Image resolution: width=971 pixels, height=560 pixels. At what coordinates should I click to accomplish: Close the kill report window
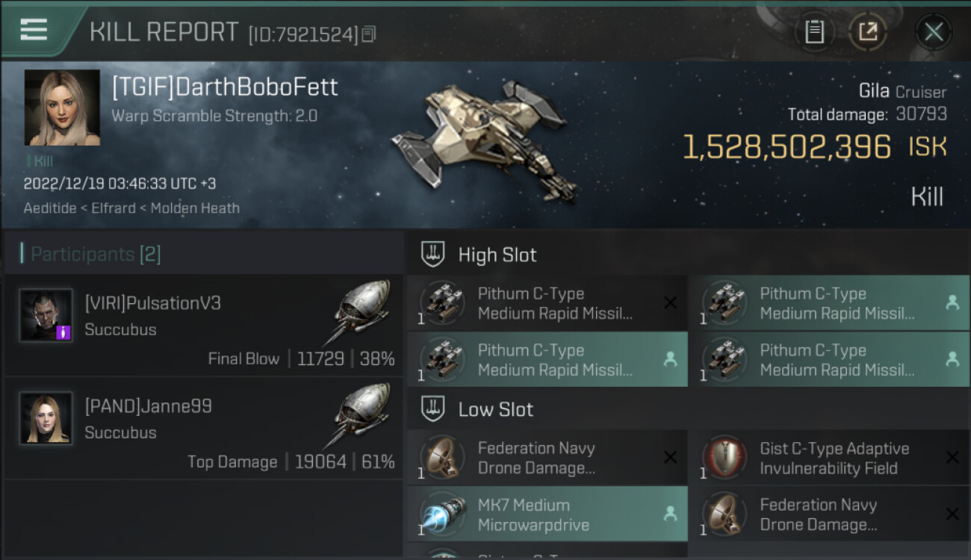pos(934,32)
